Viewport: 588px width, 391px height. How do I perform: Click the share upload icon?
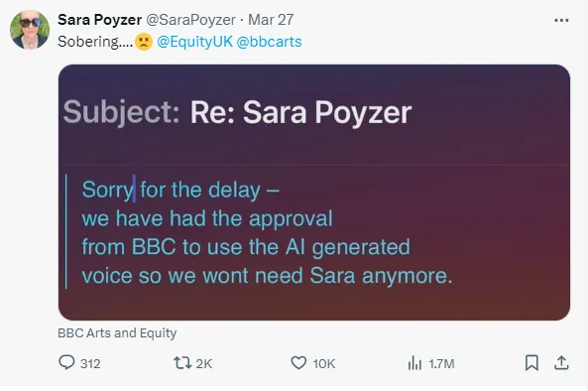[561, 363]
